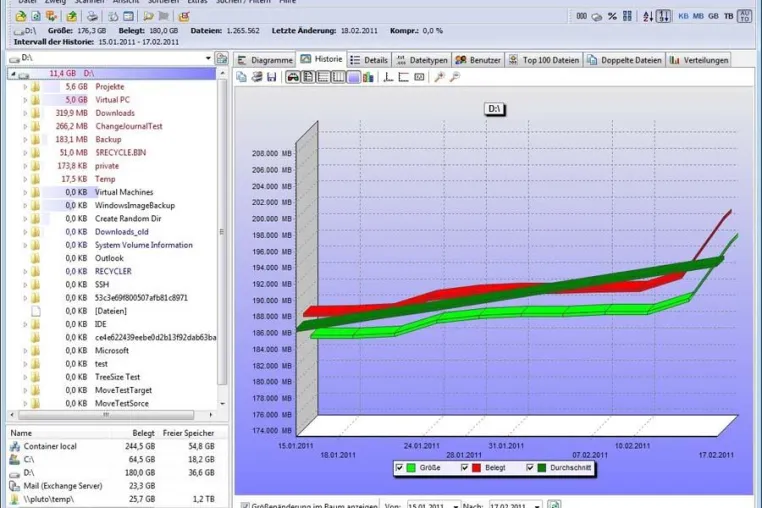Click the green Größe legend color box
Screen dimensions: 762x508
[x=411, y=468]
